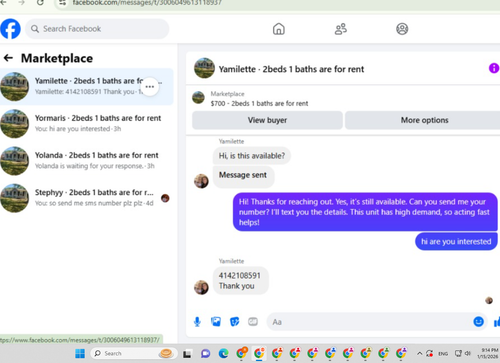Choose a sticker with the sticker icon
The height and width of the screenshot is (363, 500).
pyautogui.click(x=235, y=322)
